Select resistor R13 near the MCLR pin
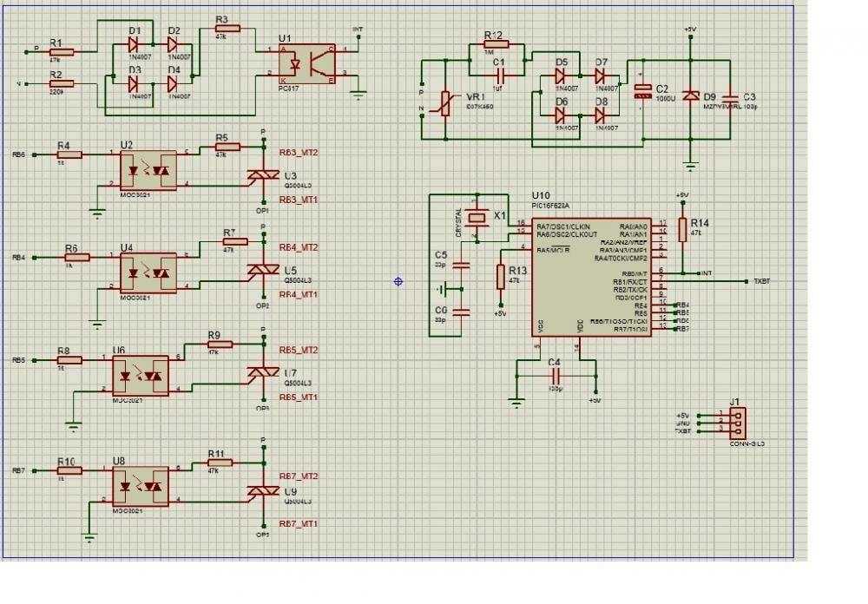This screenshot has height=604, width=868. (500, 277)
